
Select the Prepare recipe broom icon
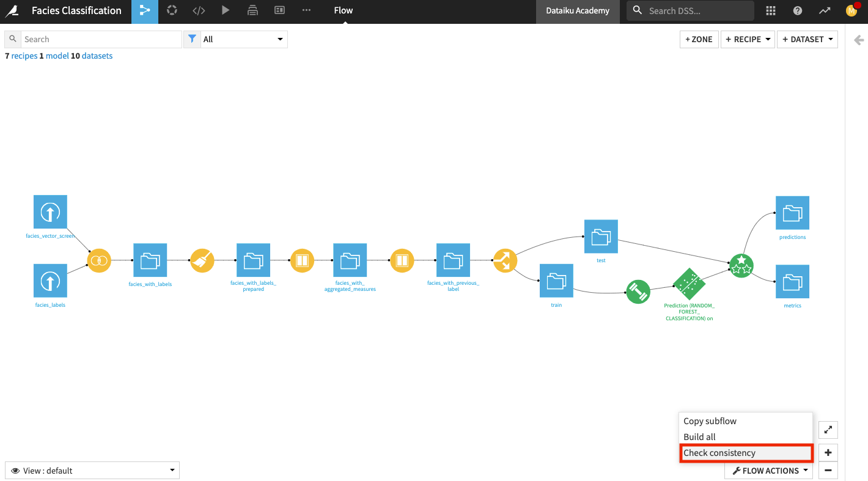coord(202,260)
